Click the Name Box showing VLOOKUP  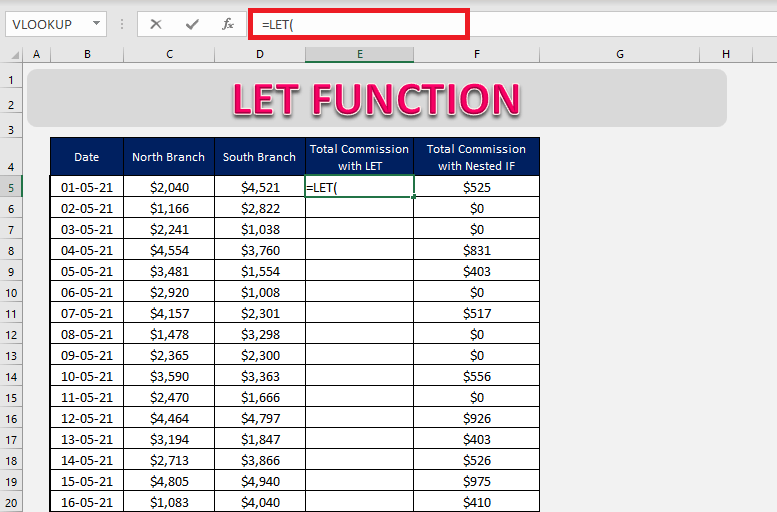tap(56, 24)
